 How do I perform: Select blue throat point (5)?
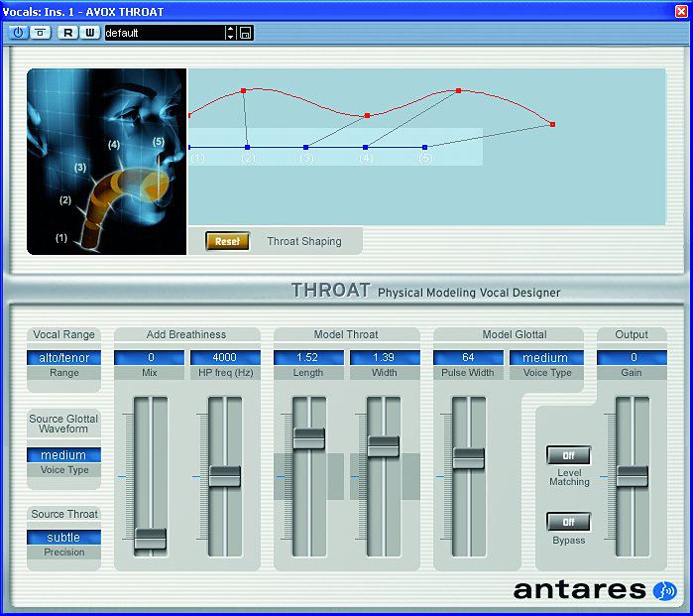pyautogui.click(x=424, y=147)
